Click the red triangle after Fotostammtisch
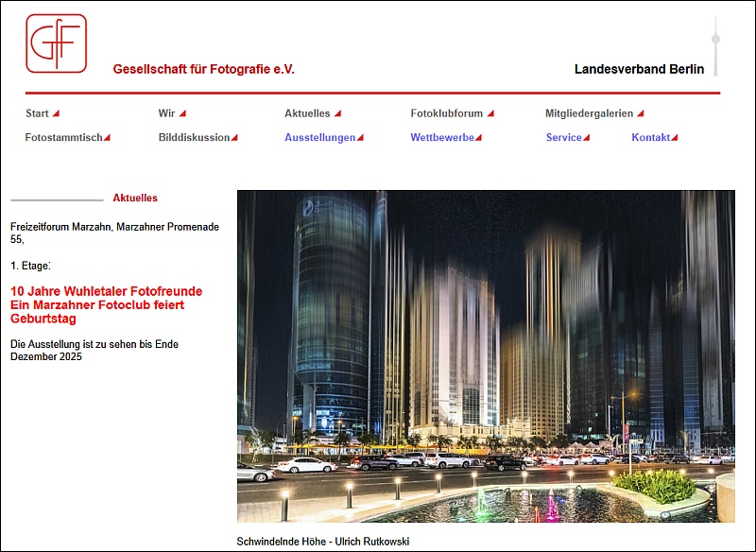756x552 pixels. click(x=107, y=138)
